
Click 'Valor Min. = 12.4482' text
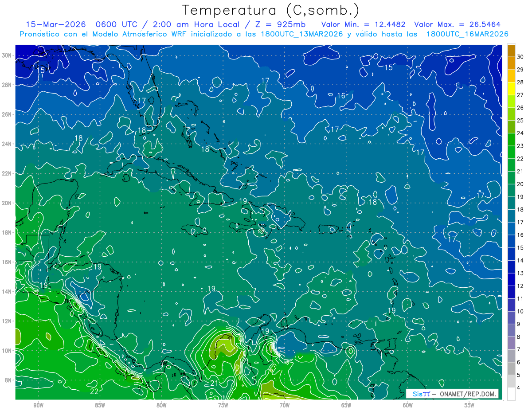(x=364, y=24)
